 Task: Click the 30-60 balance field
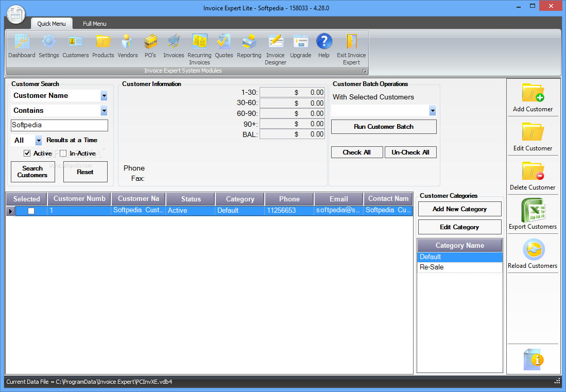(292, 103)
